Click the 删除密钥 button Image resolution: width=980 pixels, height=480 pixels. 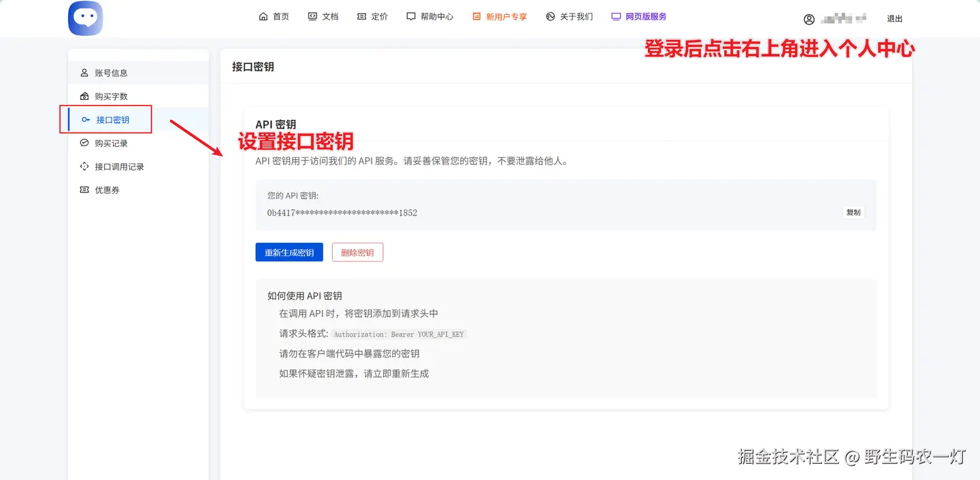(357, 252)
